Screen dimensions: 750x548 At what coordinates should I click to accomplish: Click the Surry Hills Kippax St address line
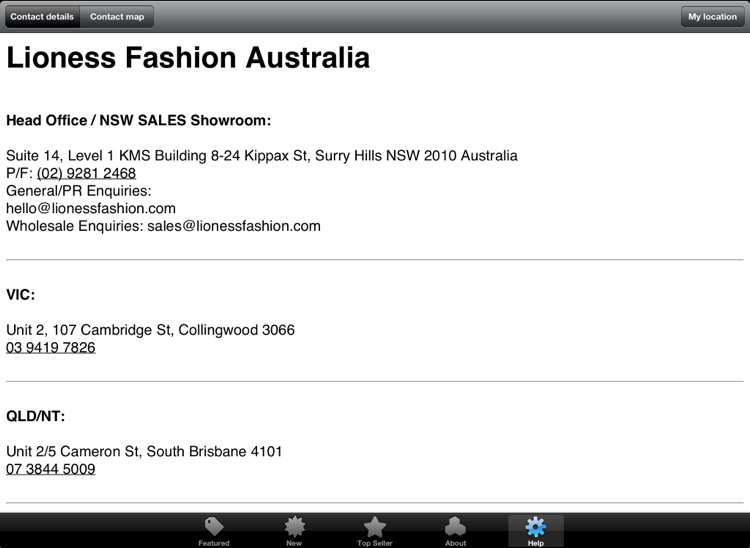pyautogui.click(x=262, y=155)
